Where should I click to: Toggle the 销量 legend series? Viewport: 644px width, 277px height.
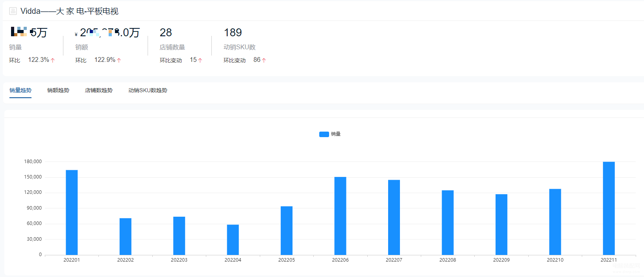tap(330, 134)
